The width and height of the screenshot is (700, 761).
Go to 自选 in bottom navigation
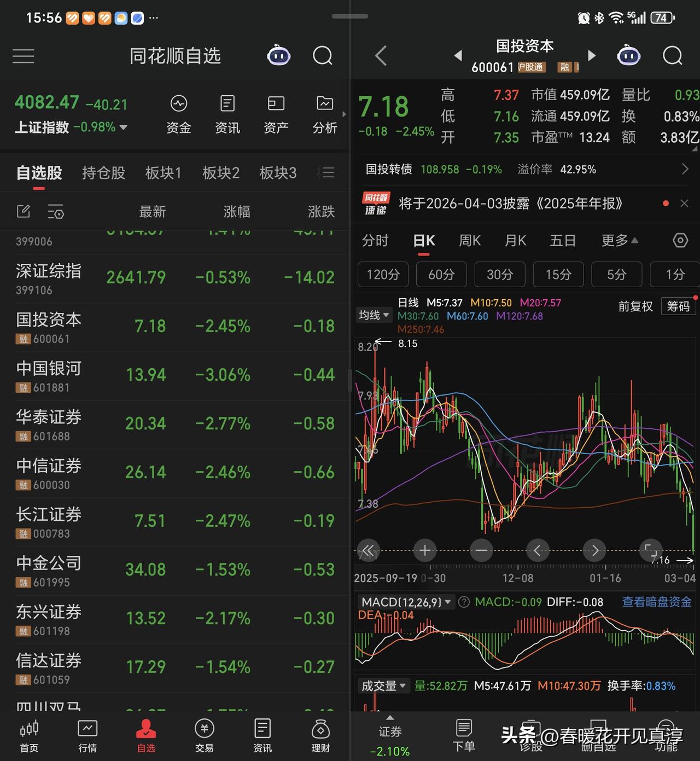[146, 736]
